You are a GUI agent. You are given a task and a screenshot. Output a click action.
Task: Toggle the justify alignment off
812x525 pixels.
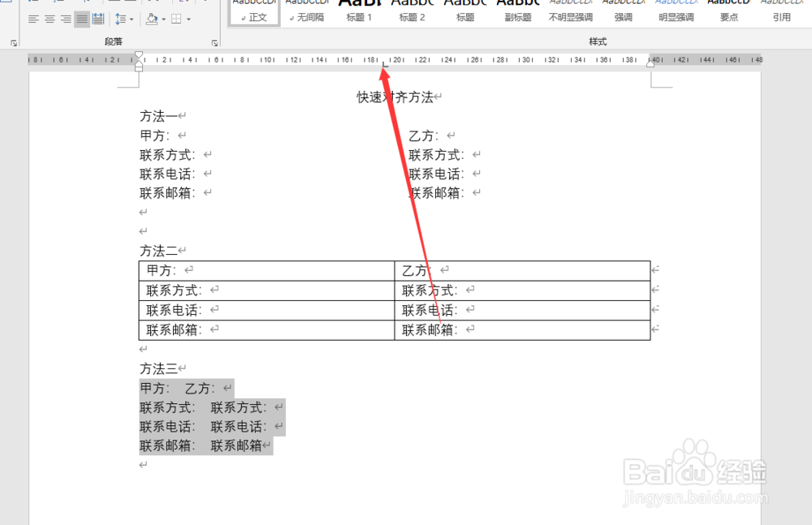tap(81, 19)
